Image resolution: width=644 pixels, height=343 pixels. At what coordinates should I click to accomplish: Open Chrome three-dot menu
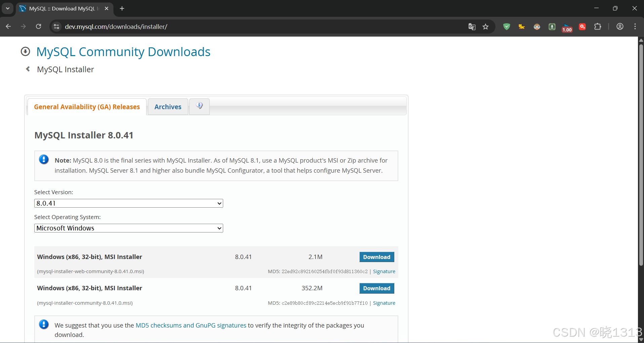tap(635, 27)
